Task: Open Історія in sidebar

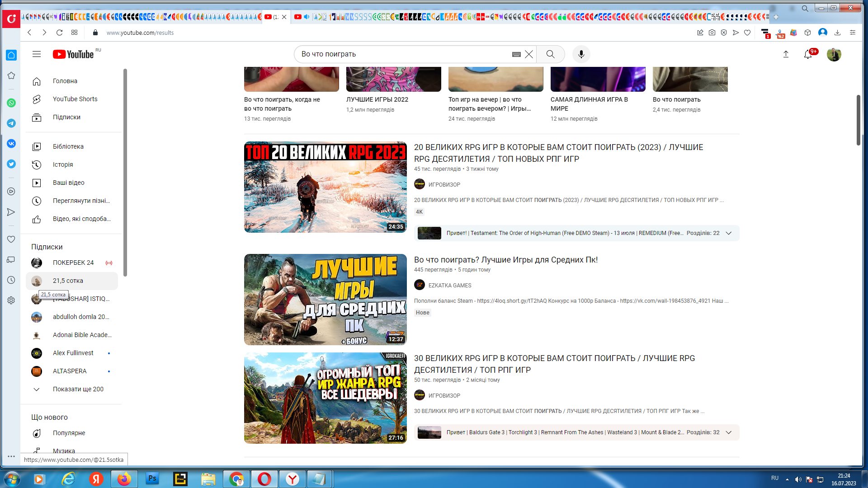Action: pyautogui.click(x=72, y=164)
